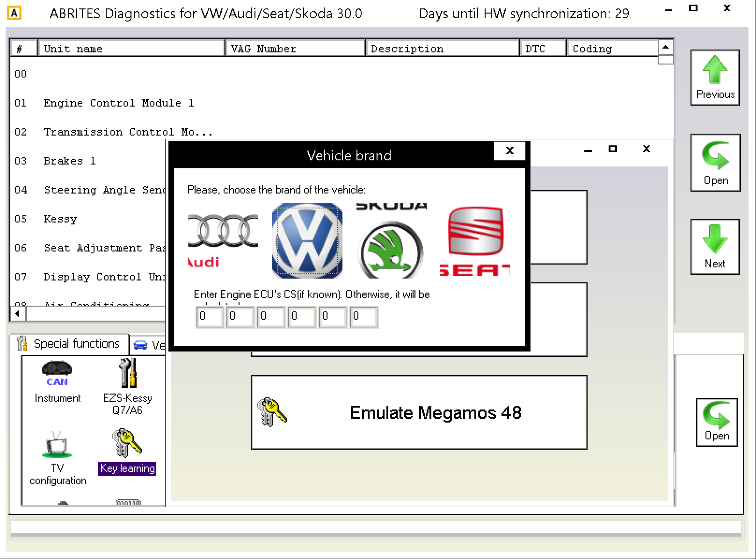This screenshot has width=756, height=560.
Task: Select row 03 Brakes 1
Action: pos(55,161)
